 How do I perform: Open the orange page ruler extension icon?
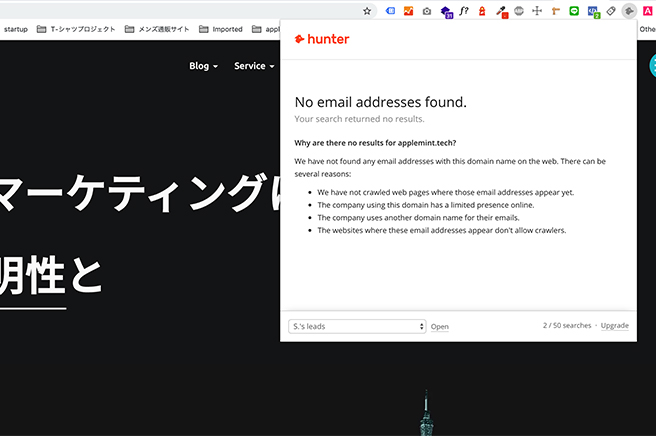(x=556, y=11)
